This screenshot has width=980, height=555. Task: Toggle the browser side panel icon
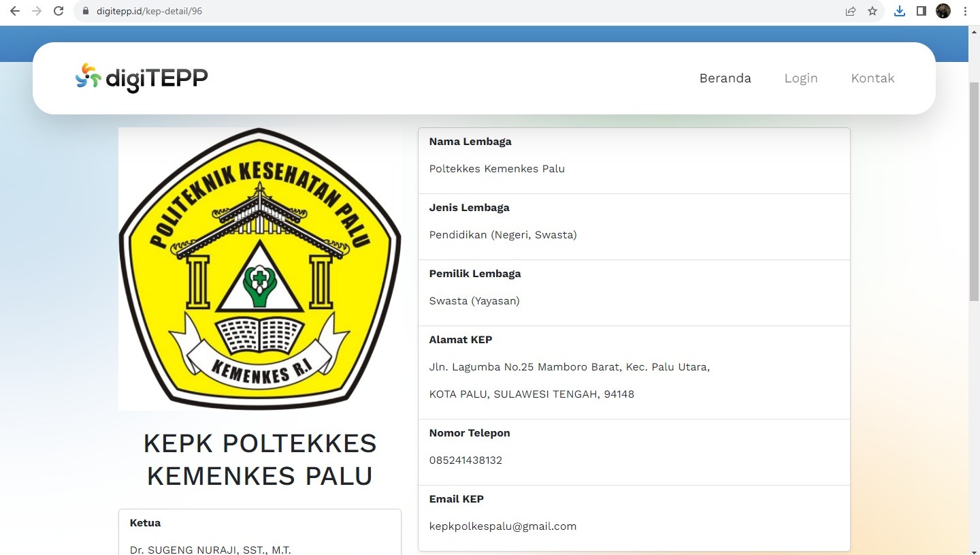[x=921, y=11]
